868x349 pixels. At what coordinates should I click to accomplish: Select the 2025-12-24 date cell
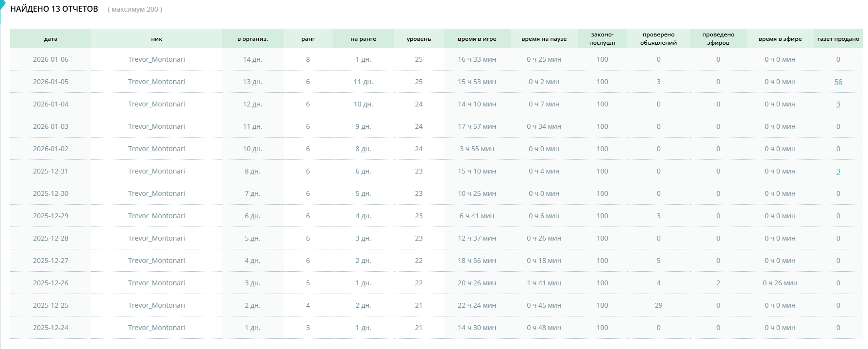50,328
